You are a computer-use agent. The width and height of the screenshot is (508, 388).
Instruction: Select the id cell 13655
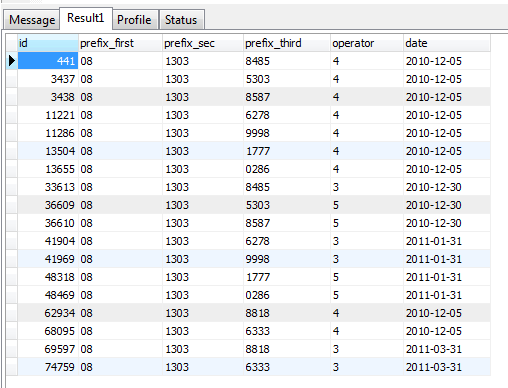pyautogui.click(x=48, y=169)
